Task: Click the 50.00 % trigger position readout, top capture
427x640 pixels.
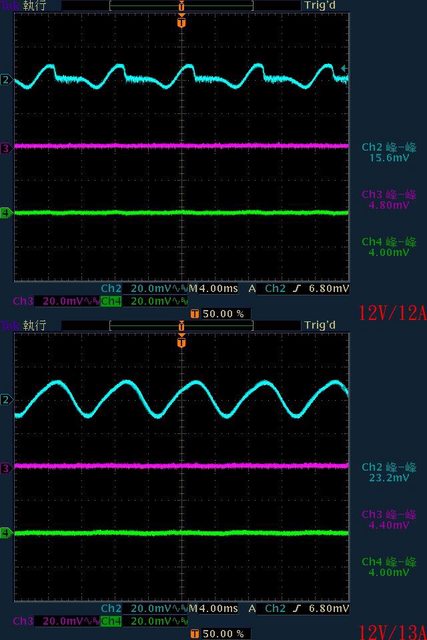Action: tap(218, 313)
